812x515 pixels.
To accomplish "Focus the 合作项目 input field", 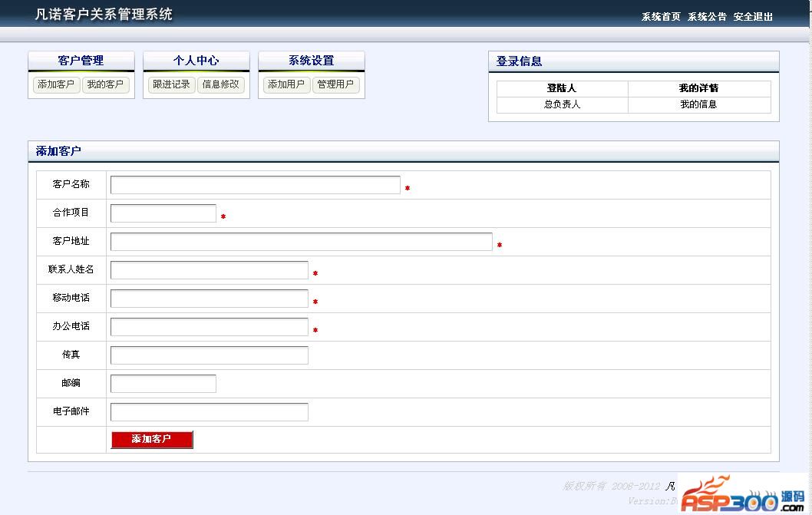I will pos(163,213).
